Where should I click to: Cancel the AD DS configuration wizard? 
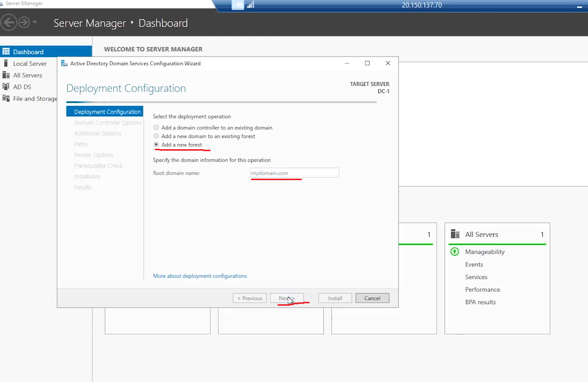372,298
